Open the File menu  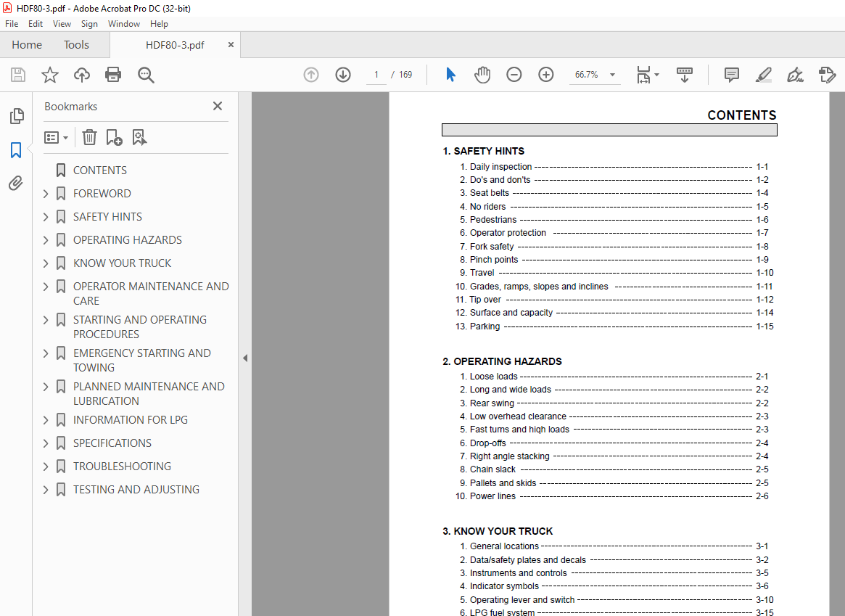12,24
